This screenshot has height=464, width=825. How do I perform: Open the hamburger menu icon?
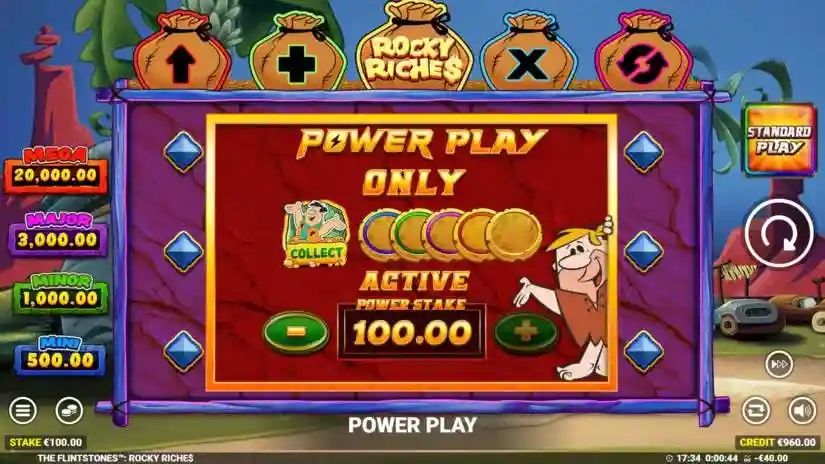pos(23,410)
